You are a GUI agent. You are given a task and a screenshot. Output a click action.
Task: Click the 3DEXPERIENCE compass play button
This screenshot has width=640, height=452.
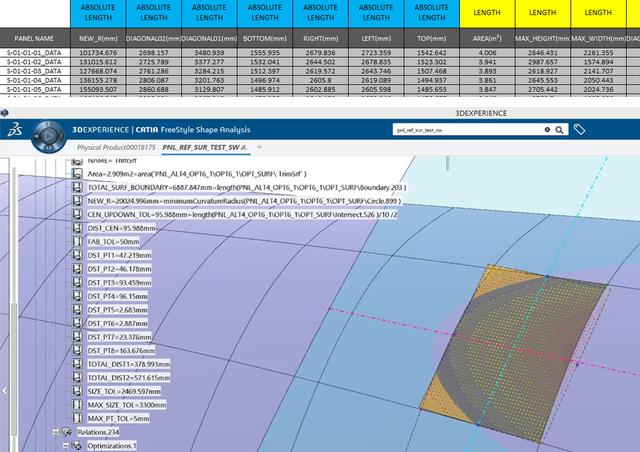48,131
